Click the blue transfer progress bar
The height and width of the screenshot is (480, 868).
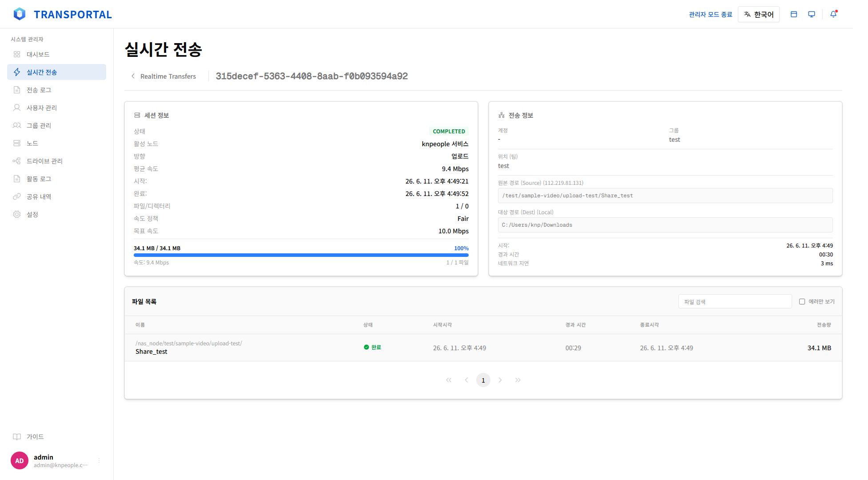click(x=301, y=255)
